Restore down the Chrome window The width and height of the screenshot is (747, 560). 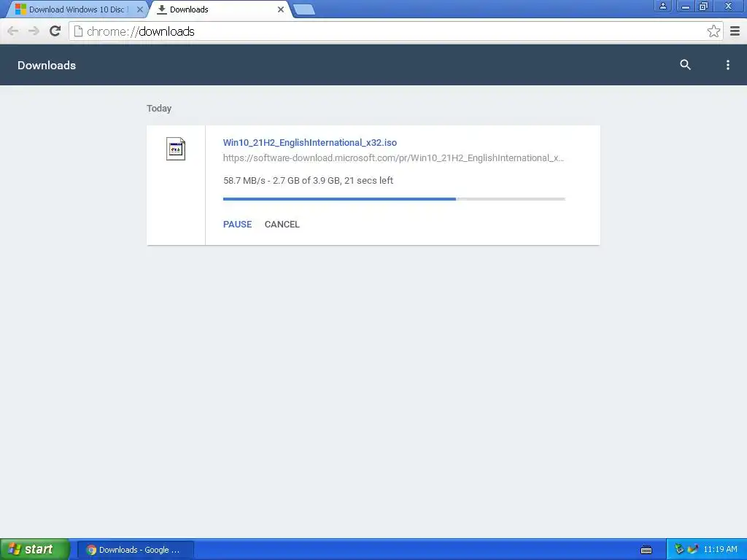tap(703, 6)
